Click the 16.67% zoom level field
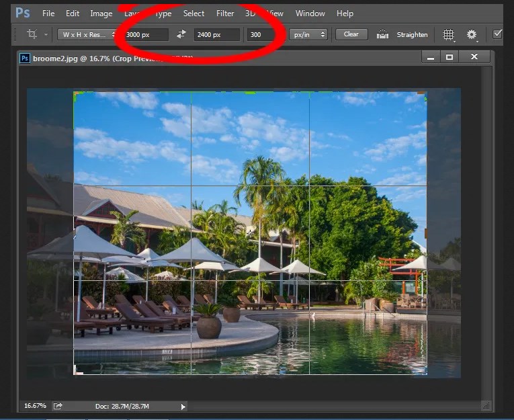 tap(35, 406)
